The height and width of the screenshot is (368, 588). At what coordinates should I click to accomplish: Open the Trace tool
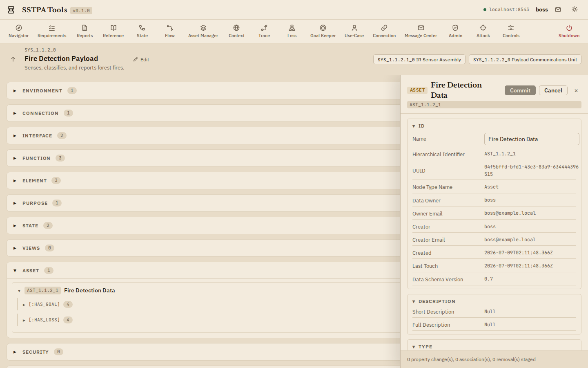[x=264, y=31]
